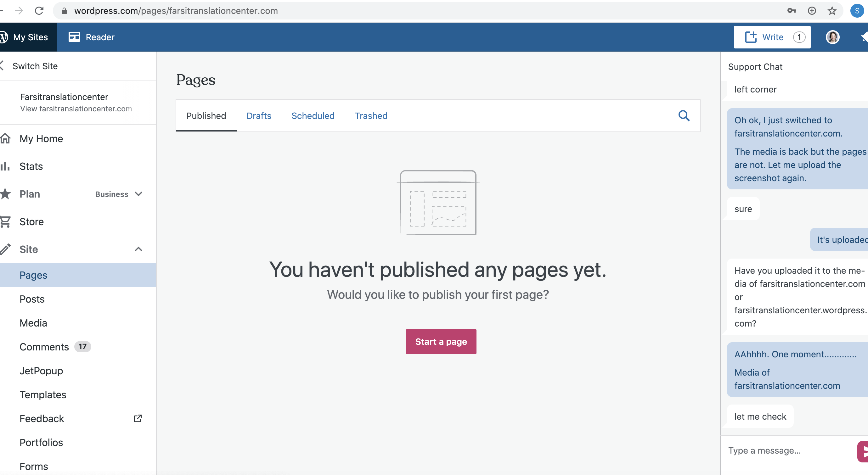Click the Comments count badge 17
Image resolution: width=868 pixels, height=475 pixels.
pyautogui.click(x=82, y=347)
